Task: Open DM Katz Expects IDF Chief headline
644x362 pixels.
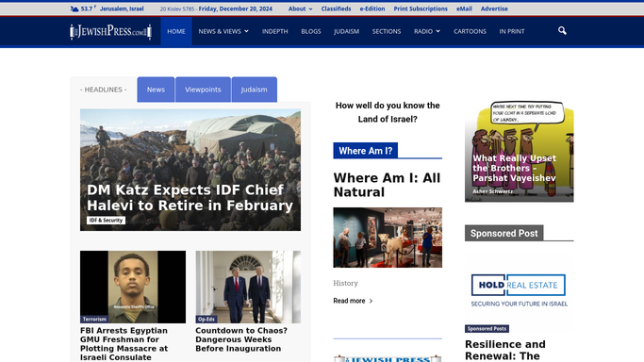Action: click(190, 197)
